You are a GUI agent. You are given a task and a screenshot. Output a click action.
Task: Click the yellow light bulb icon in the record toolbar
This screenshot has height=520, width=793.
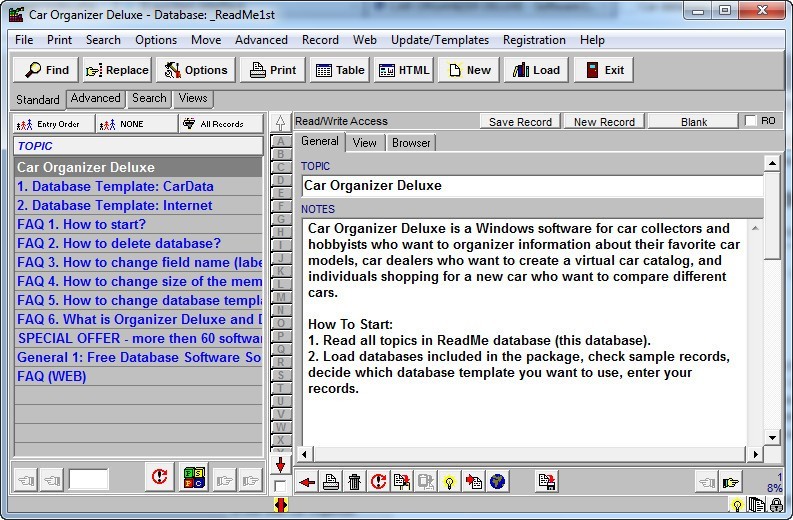pyautogui.click(x=450, y=482)
